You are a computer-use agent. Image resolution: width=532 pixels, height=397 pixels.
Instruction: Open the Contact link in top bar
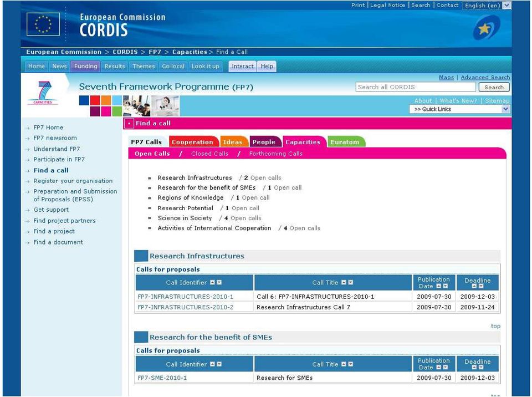(x=447, y=5)
